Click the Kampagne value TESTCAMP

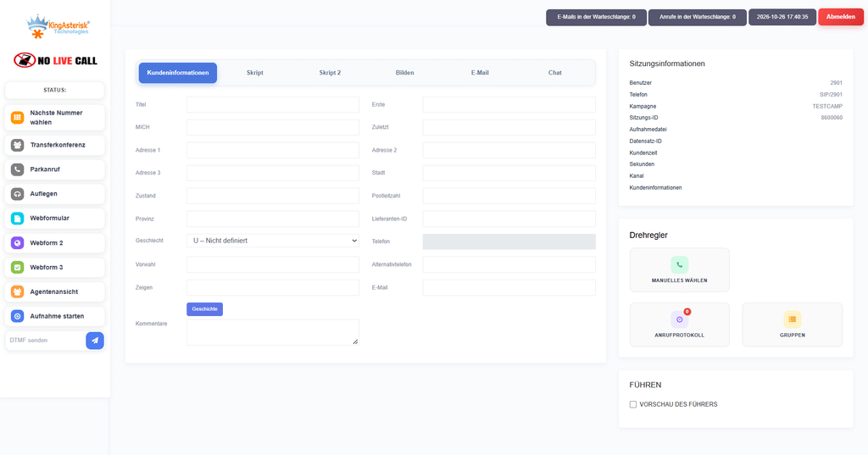point(827,106)
